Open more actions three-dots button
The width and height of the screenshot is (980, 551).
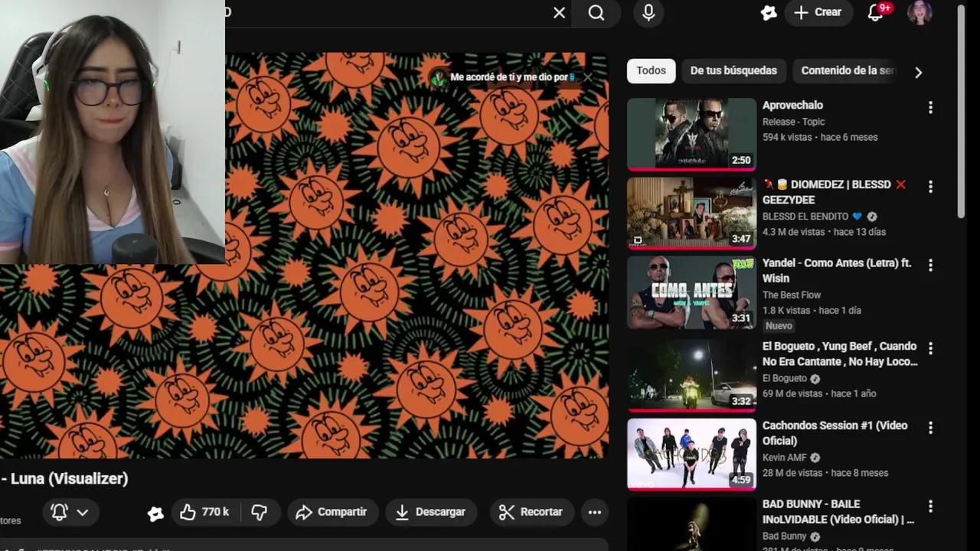click(595, 512)
